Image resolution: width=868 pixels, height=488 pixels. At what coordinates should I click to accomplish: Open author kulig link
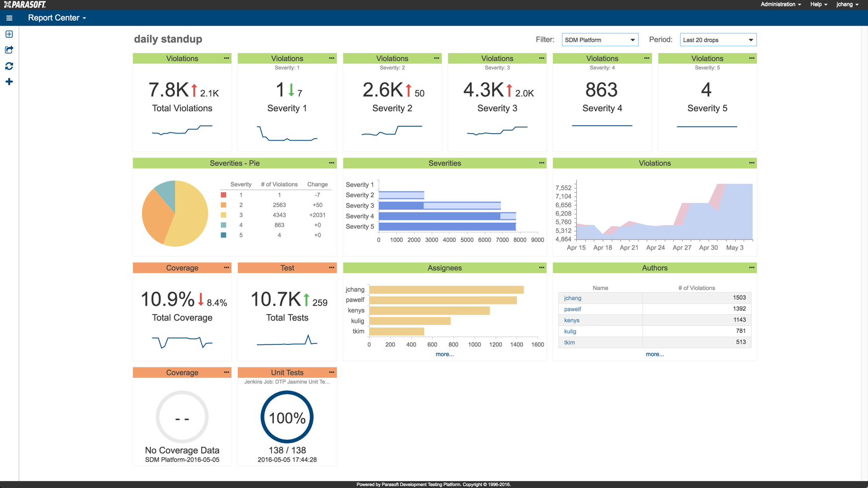coord(570,331)
